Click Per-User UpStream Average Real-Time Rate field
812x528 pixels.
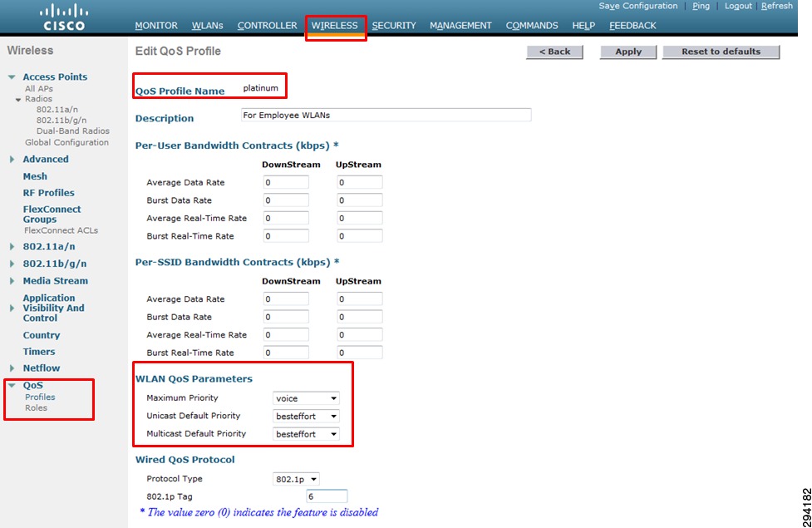pyautogui.click(x=359, y=218)
